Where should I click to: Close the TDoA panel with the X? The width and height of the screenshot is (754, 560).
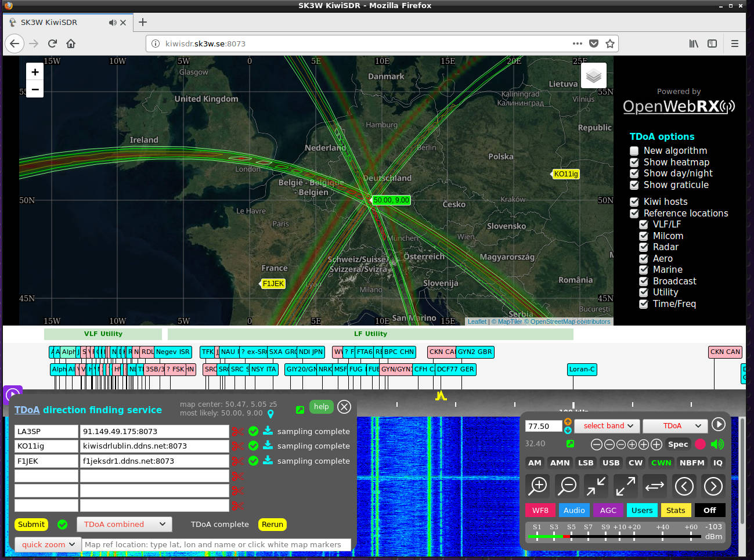[344, 407]
